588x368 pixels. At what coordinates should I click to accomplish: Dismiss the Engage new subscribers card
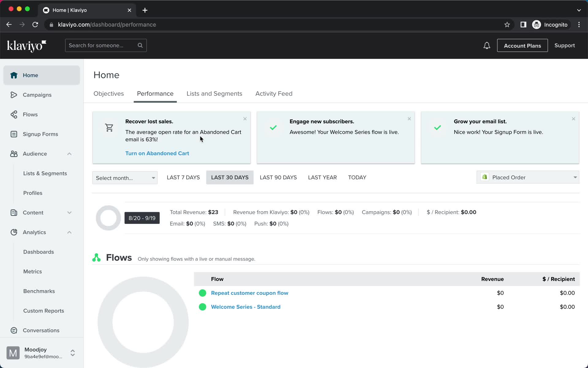pyautogui.click(x=409, y=119)
